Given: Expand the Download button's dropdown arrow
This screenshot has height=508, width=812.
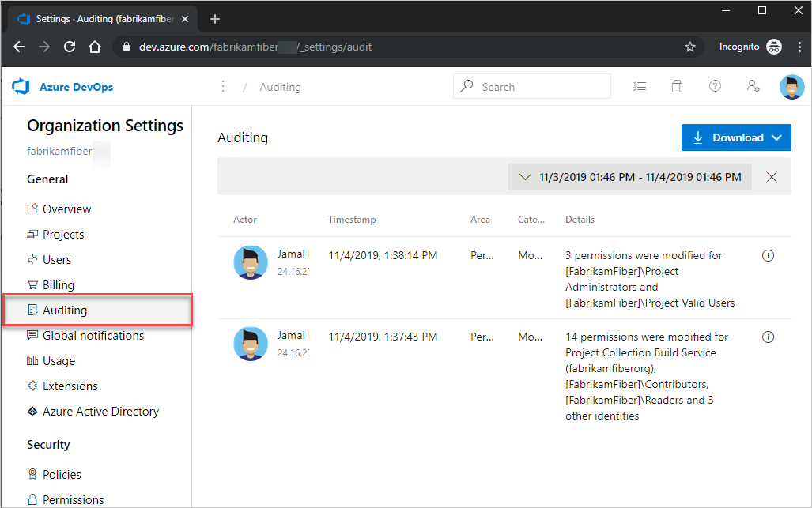Looking at the screenshot, I should (x=777, y=137).
